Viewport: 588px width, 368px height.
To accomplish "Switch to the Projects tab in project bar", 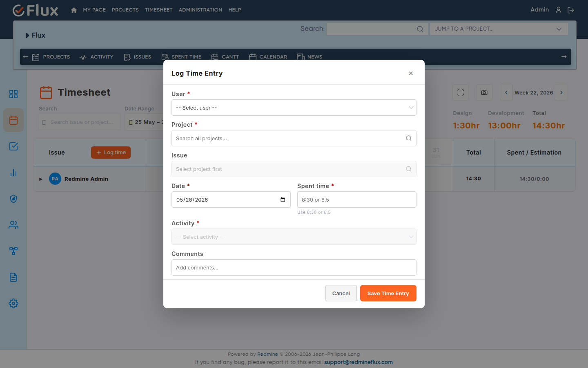I will click(x=51, y=57).
